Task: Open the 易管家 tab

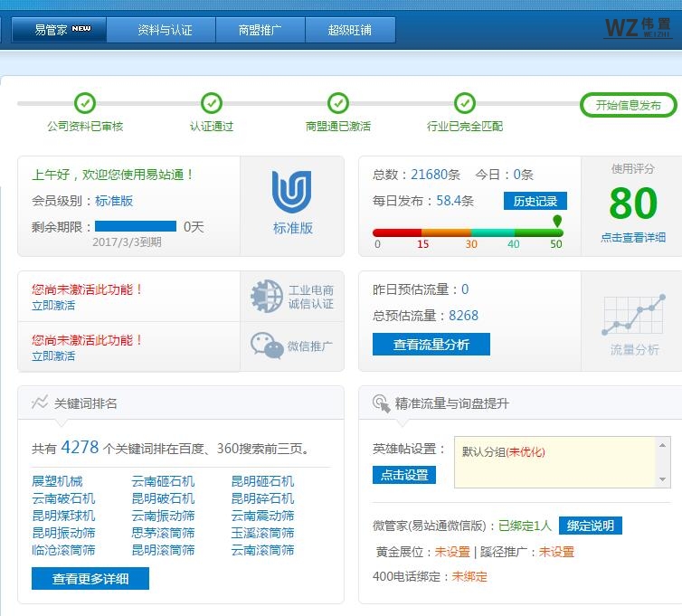Action: [x=59, y=30]
